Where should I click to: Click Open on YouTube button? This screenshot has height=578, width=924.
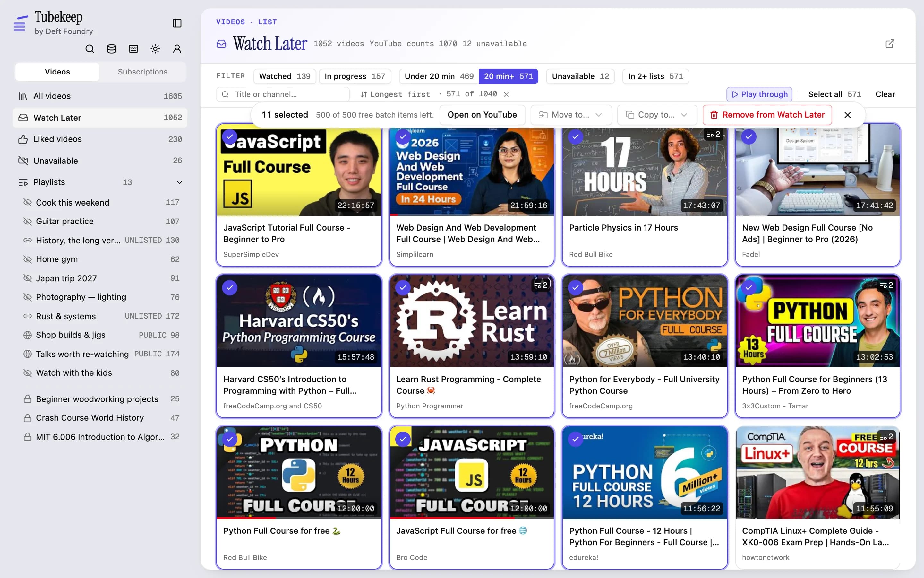(x=482, y=115)
